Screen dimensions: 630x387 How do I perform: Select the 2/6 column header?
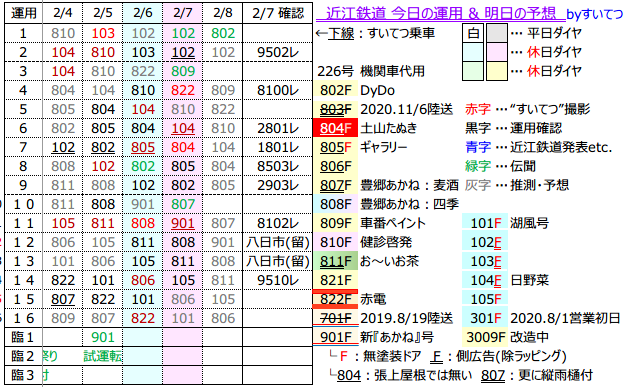click(143, 13)
